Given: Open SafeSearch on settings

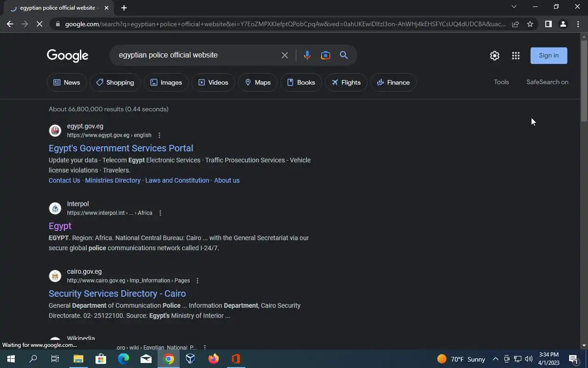Looking at the screenshot, I should [x=547, y=82].
